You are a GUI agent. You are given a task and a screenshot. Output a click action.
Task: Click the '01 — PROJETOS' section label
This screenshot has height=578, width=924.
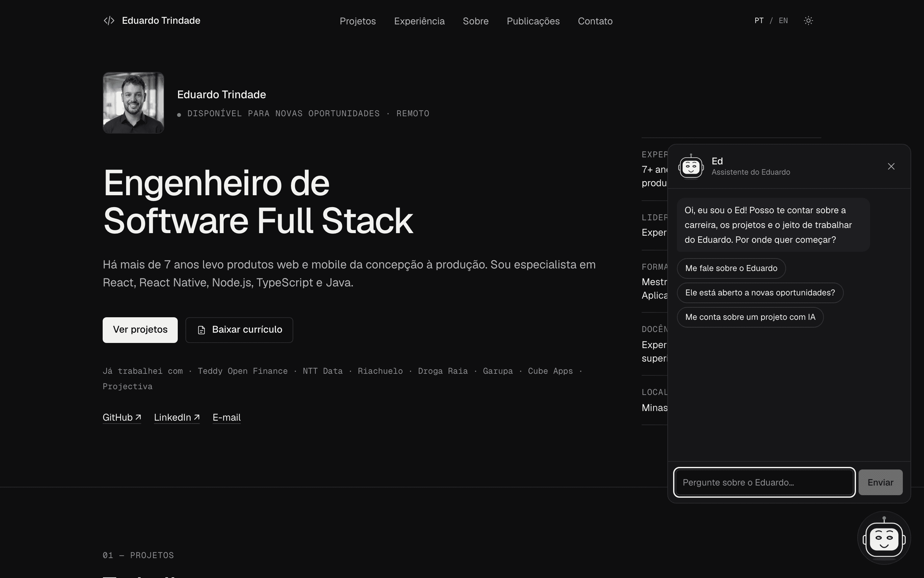point(138,556)
